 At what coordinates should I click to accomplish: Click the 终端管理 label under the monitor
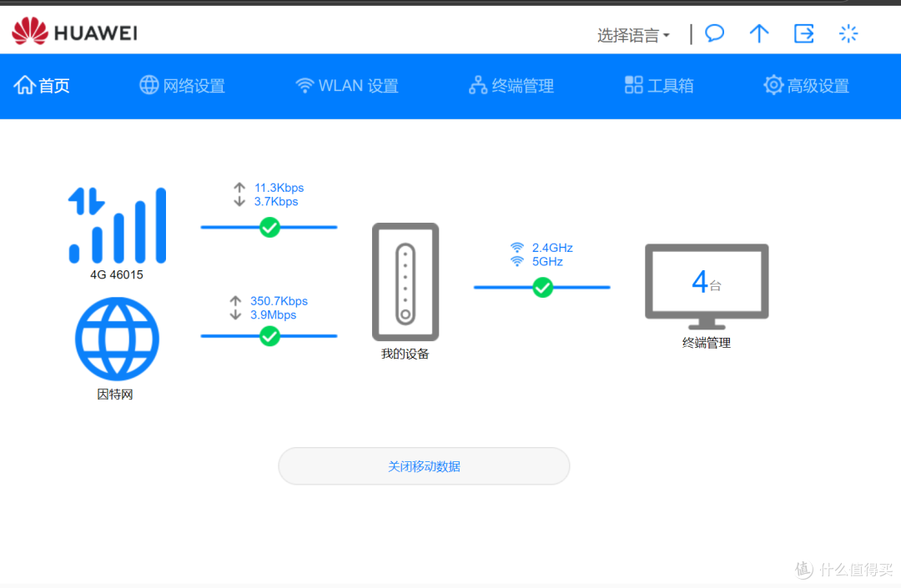[x=707, y=343]
